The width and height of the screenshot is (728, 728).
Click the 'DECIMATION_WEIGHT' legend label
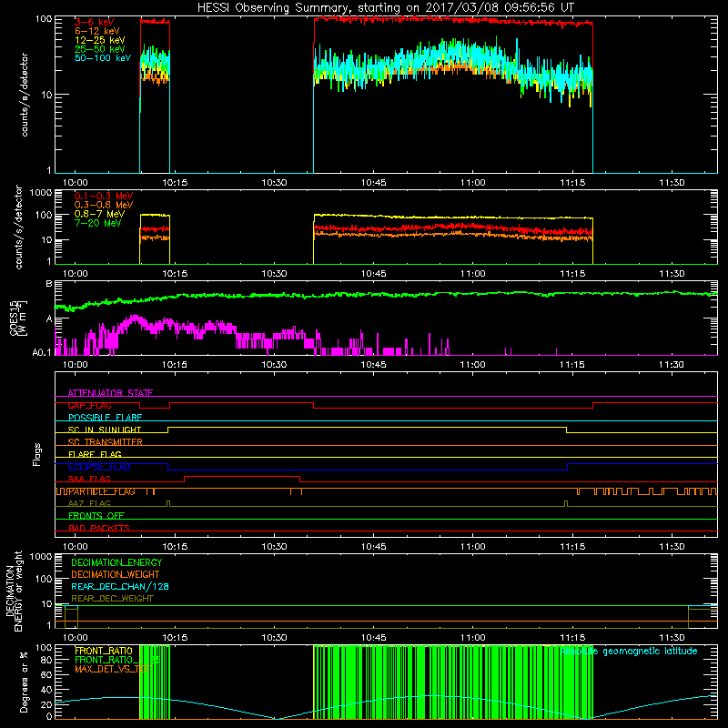pyautogui.click(x=116, y=574)
